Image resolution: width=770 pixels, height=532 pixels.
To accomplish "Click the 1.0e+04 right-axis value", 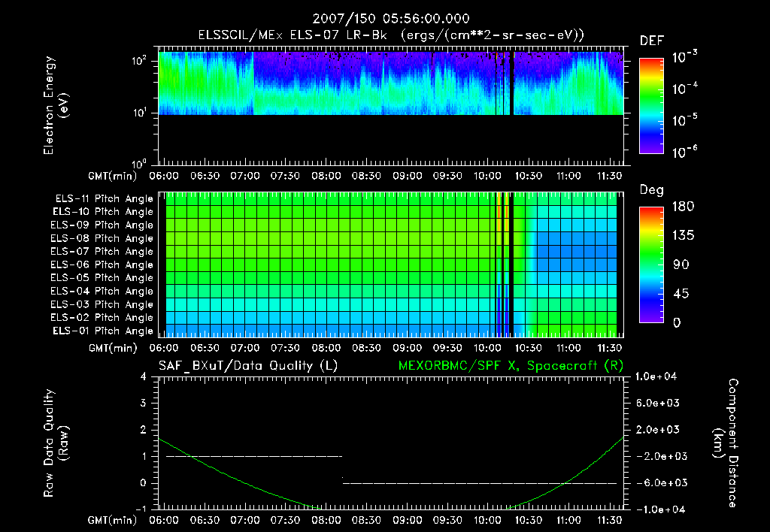I will pos(656,376).
